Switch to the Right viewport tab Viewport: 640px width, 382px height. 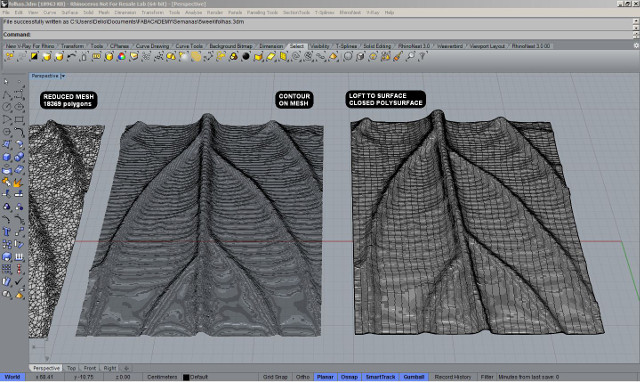[x=109, y=368]
